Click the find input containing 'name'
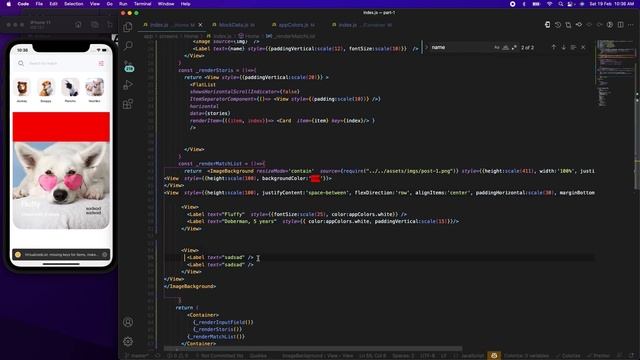Screen dimensions: 640x360 (x=461, y=47)
